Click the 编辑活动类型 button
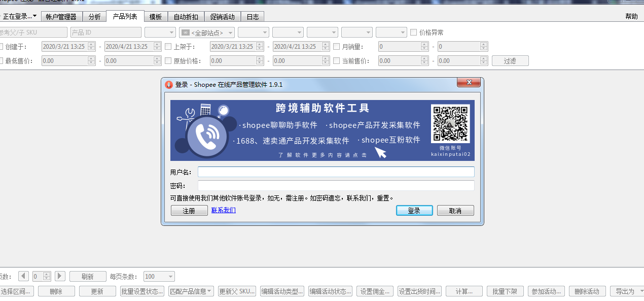Screen dimensions: 644x301 [282, 291]
